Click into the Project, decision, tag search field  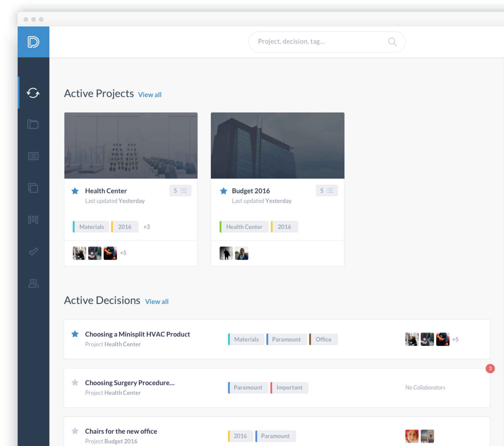tap(327, 42)
